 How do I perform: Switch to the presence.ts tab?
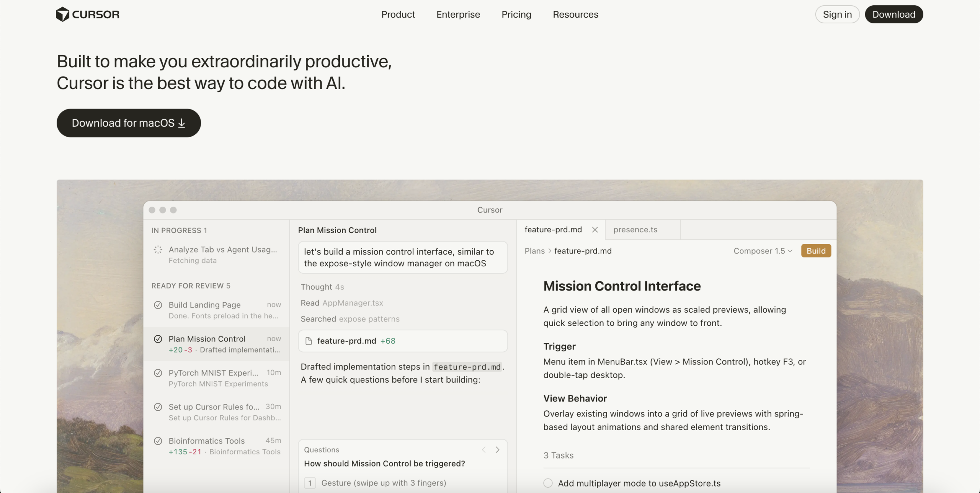[635, 230]
